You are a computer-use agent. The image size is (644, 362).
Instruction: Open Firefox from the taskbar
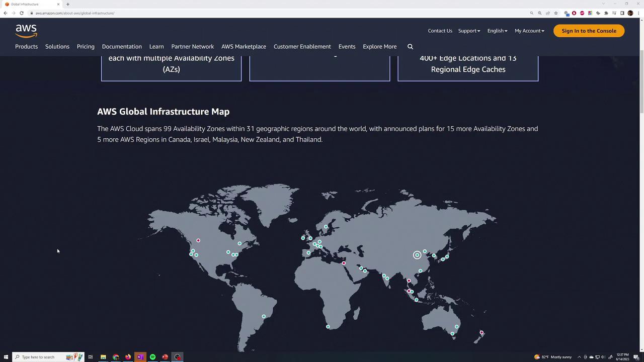(128, 357)
